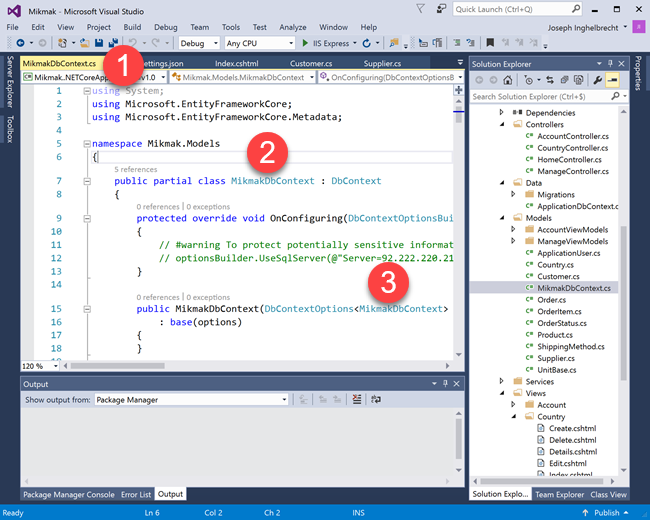
Task: Click the Navigate Backward arrow in toolbar
Action: click(x=20, y=43)
